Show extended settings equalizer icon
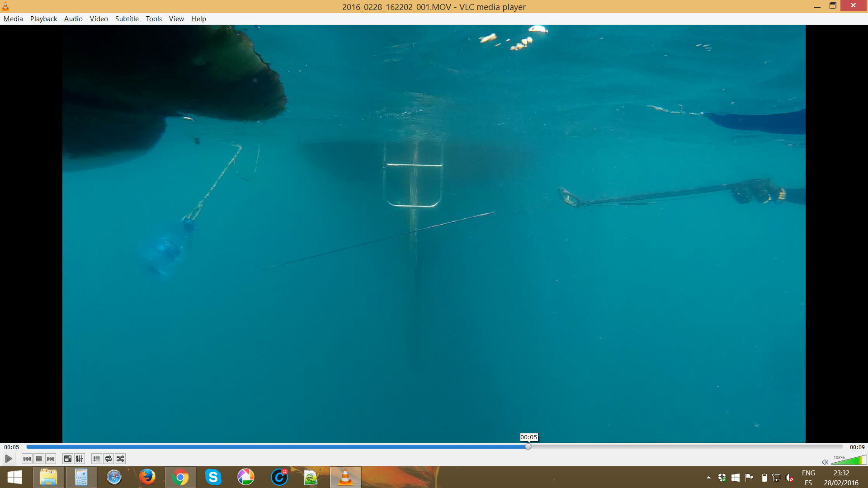The height and width of the screenshot is (488, 868). 80,459
